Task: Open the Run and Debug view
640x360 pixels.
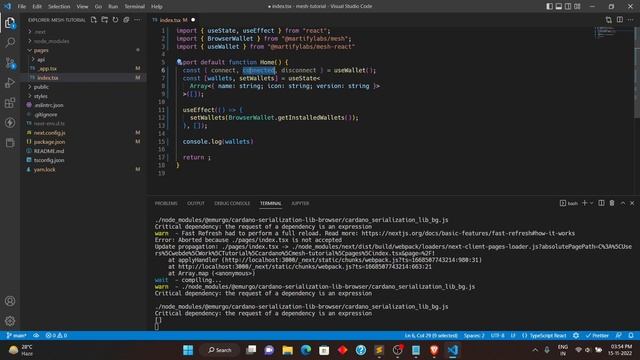Action: pyautogui.click(x=10, y=82)
